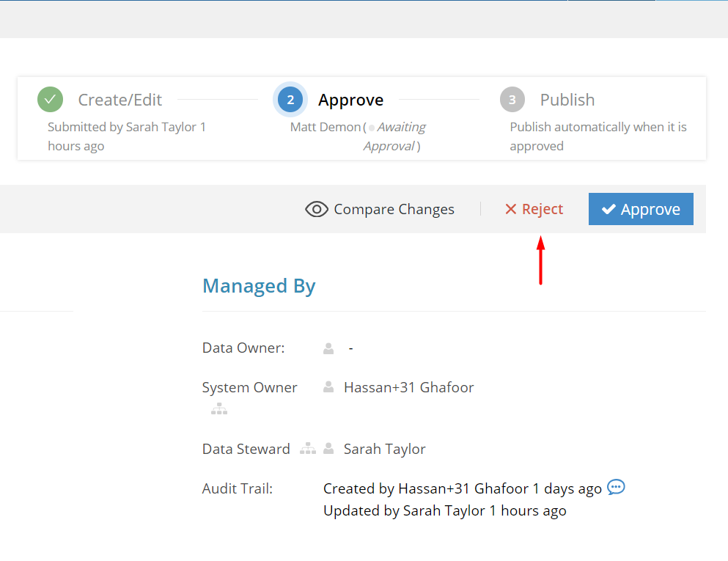This screenshot has width=728, height=561.
Task: Click the dash value for Data Owner
Action: click(351, 348)
